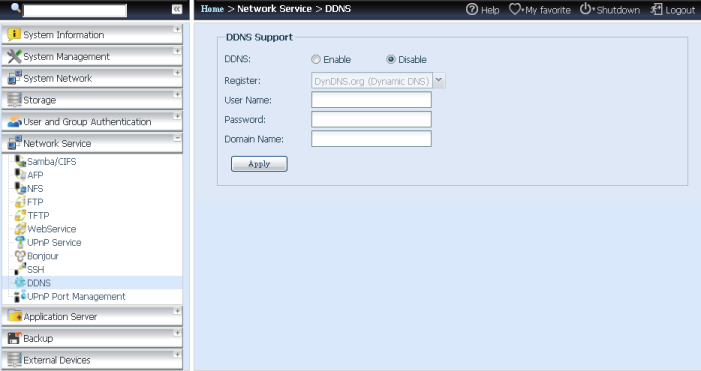Collapse Network Service section minus button
Screen dimensions: 701x371
(x=177, y=138)
